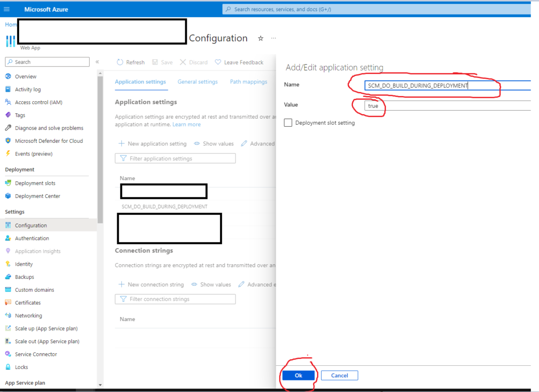Switch to Application settings tab
This screenshot has height=392, width=539.
140,82
